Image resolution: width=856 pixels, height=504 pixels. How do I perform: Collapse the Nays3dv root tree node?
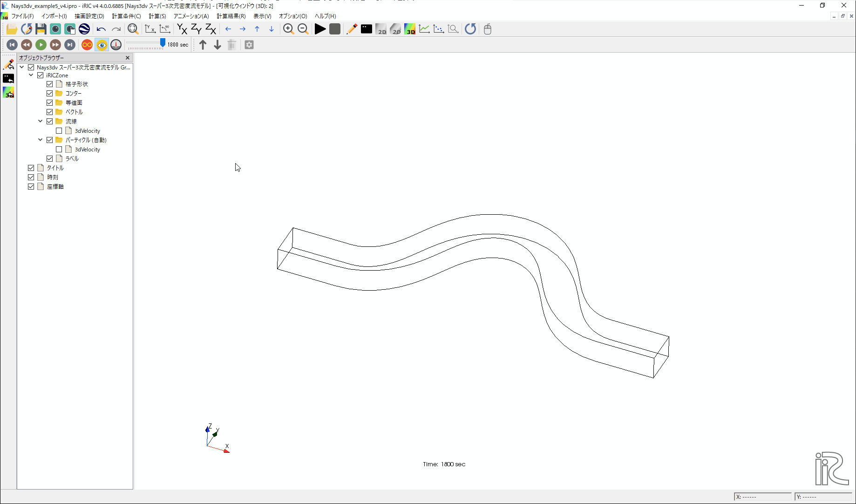(22, 67)
